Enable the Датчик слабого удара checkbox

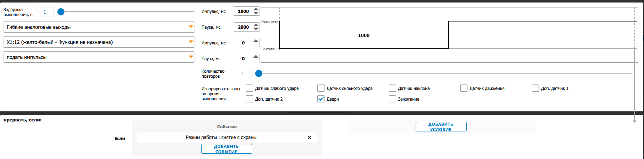click(x=249, y=88)
